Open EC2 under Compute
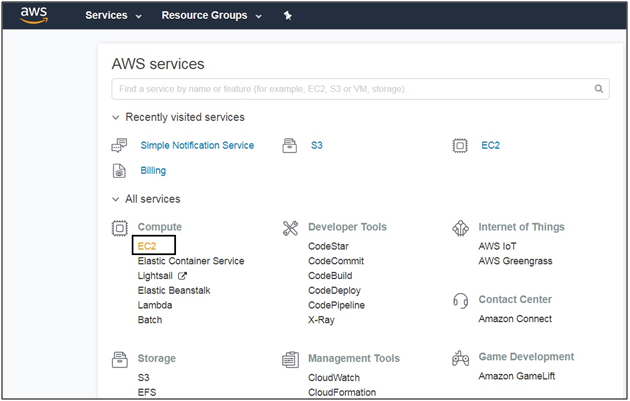Screen dimensions: 630x401 [x=148, y=246]
